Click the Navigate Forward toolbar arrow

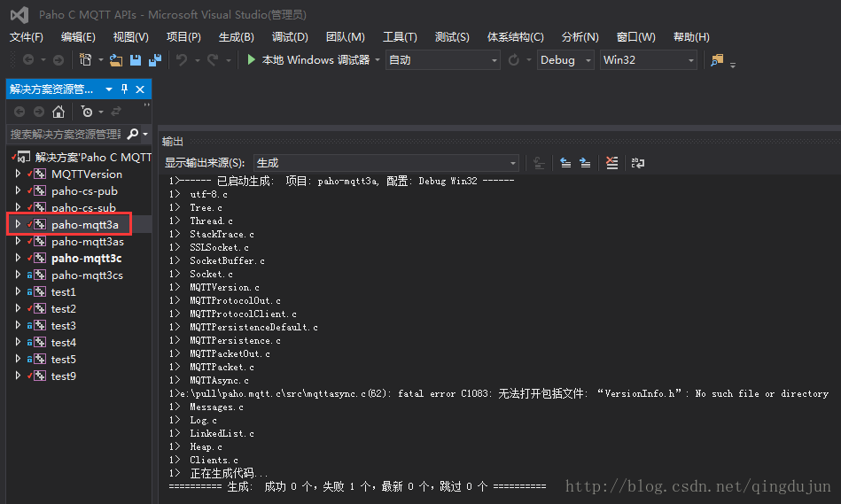(x=58, y=60)
